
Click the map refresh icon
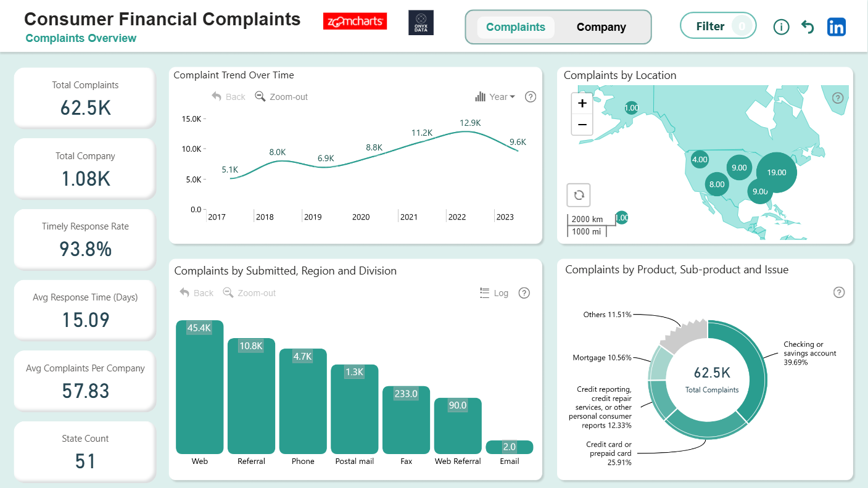pyautogui.click(x=579, y=195)
